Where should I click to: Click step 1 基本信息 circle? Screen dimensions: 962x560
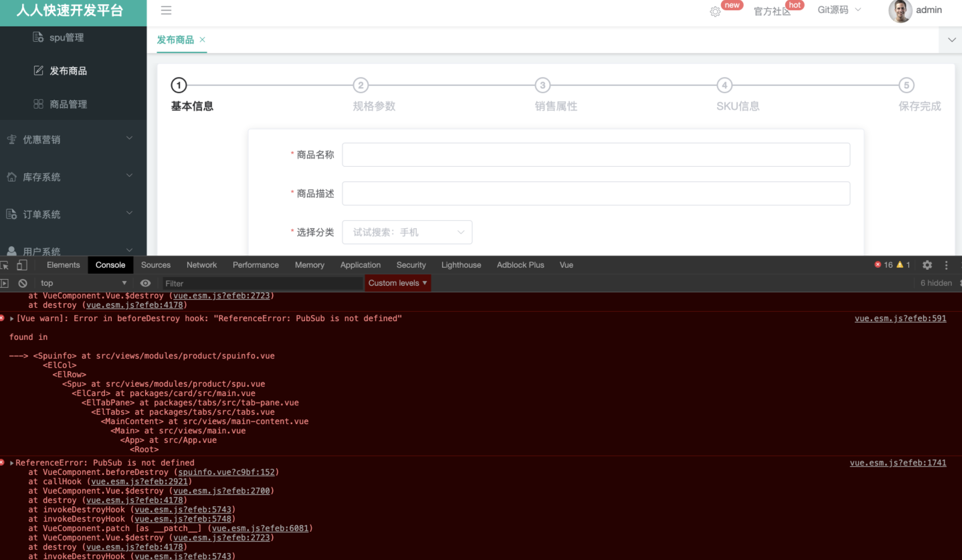(179, 85)
